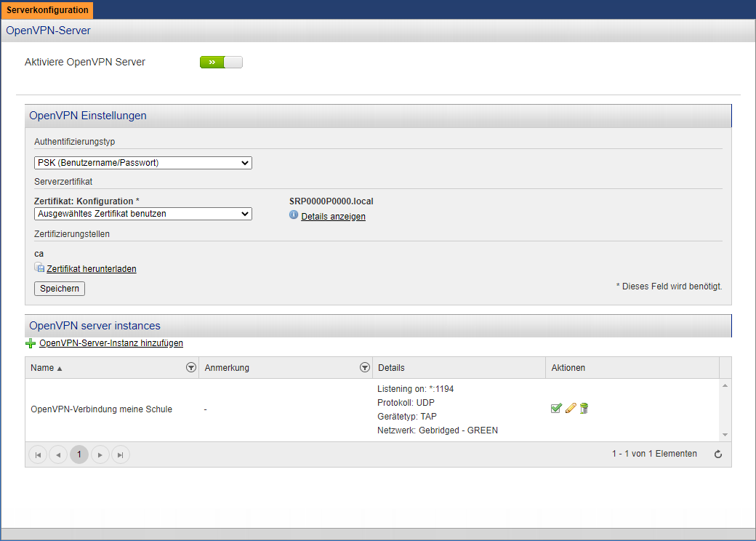Click the OpenVPN server instances section header
Image resolution: width=756 pixels, height=541 pixels.
[x=378, y=326]
